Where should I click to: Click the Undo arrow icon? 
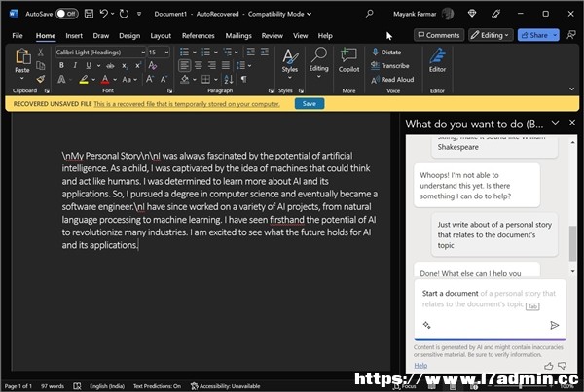[104, 14]
